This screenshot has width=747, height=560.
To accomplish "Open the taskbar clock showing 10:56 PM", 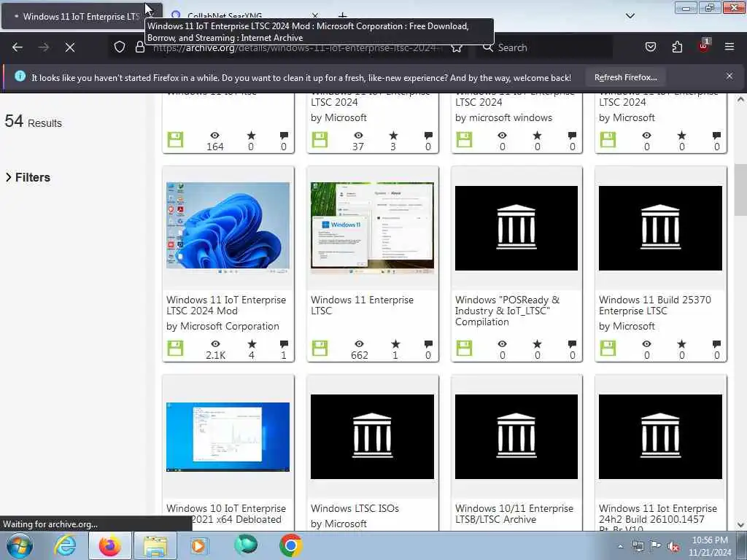I will point(710,546).
